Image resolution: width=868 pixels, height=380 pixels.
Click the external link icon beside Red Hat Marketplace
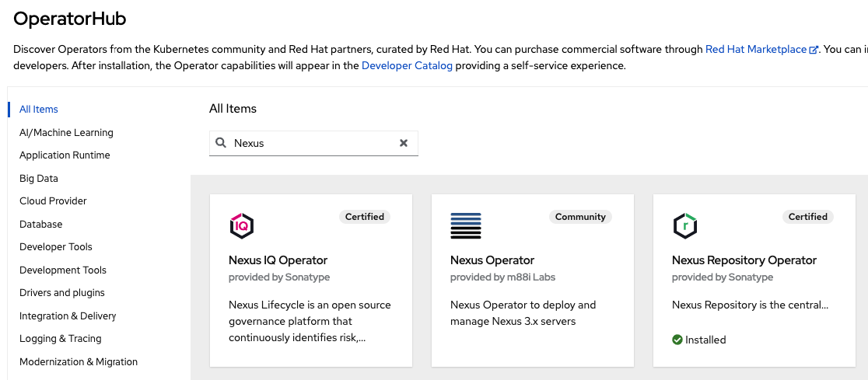(814, 50)
